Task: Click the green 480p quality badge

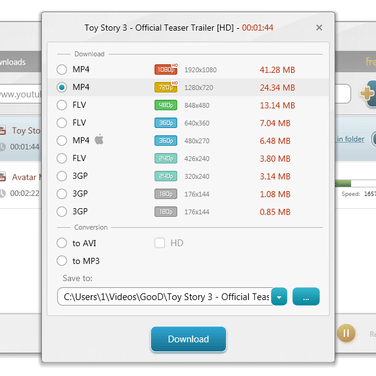Action: [x=166, y=105]
